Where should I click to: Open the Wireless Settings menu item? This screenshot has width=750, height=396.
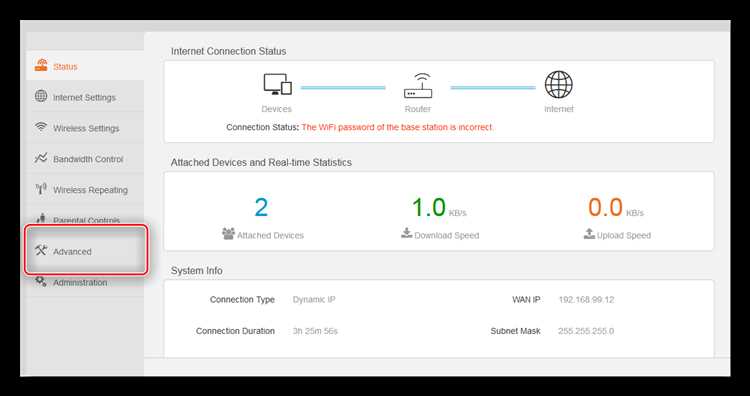tap(85, 128)
